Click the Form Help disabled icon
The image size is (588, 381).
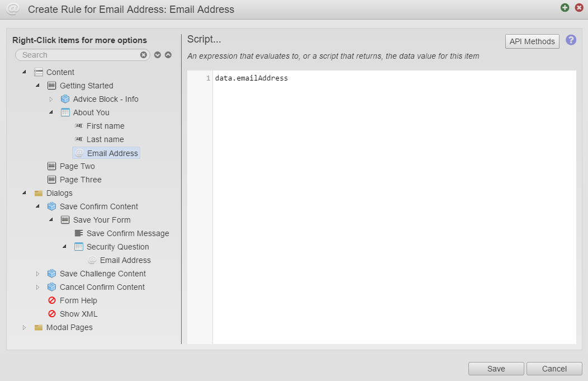tap(51, 300)
